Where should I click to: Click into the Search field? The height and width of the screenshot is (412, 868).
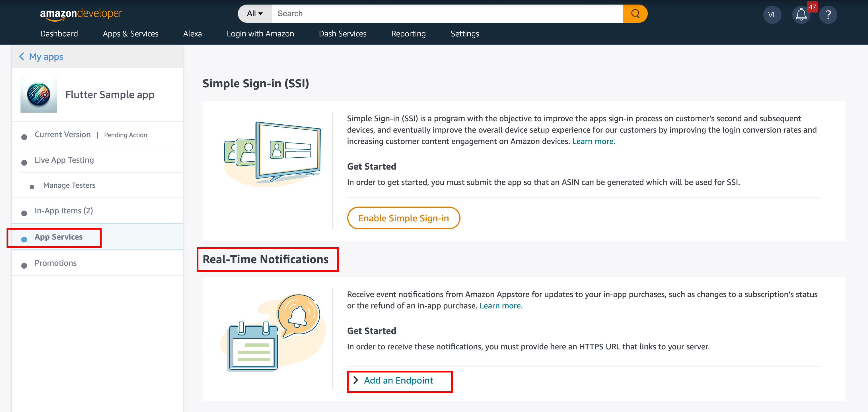(x=447, y=14)
